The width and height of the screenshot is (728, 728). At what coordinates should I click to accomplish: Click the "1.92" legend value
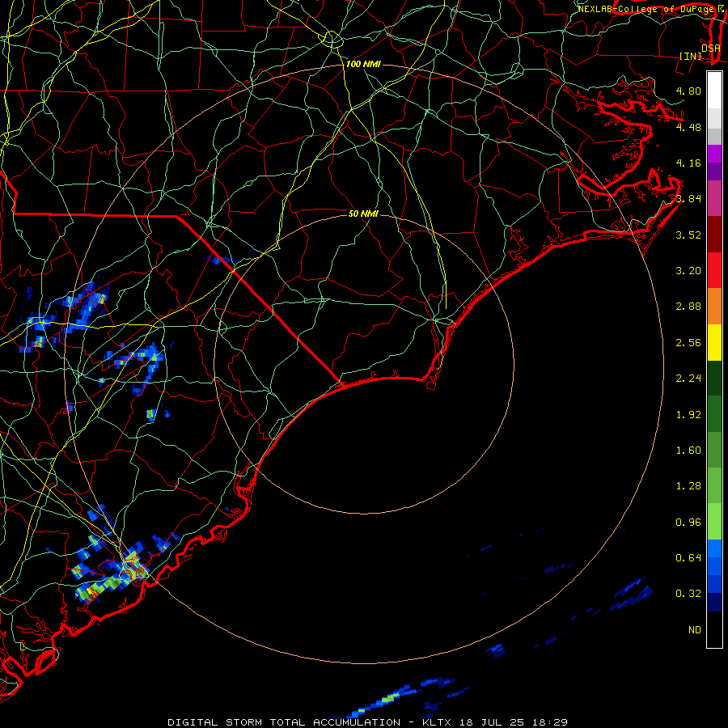coord(688,414)
